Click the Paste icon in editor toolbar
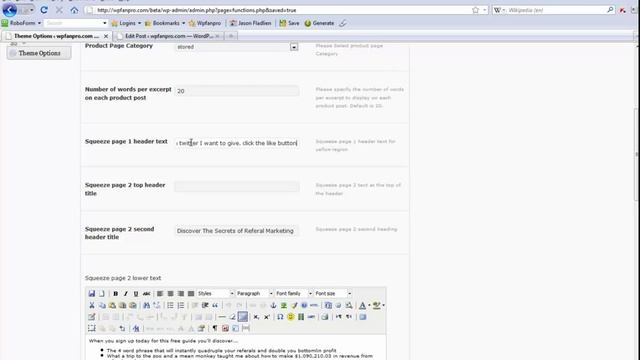Image resolution: width=640 pixels, height=360 pixels. 112,305
